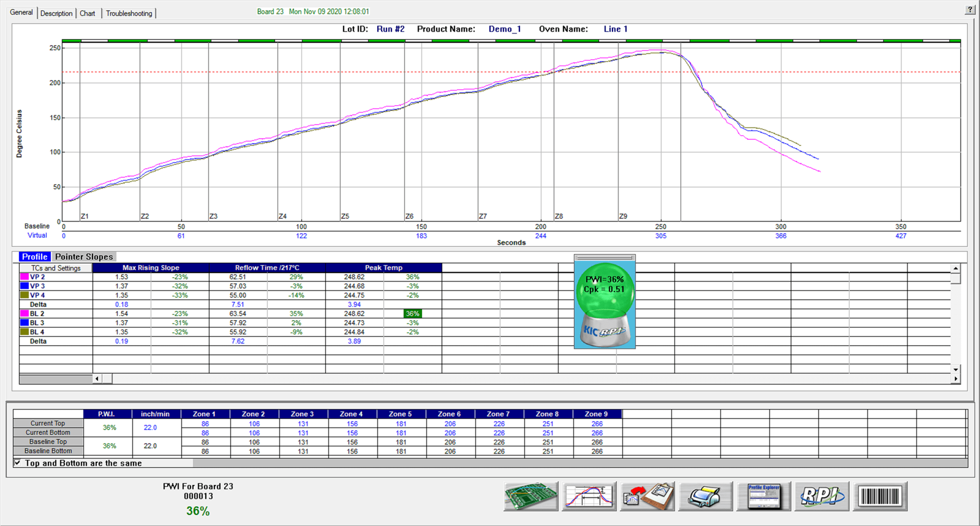Screen dimensions: 980x526
Task: Open the profile curve graph icon
Action: click(x=589, y=496)
